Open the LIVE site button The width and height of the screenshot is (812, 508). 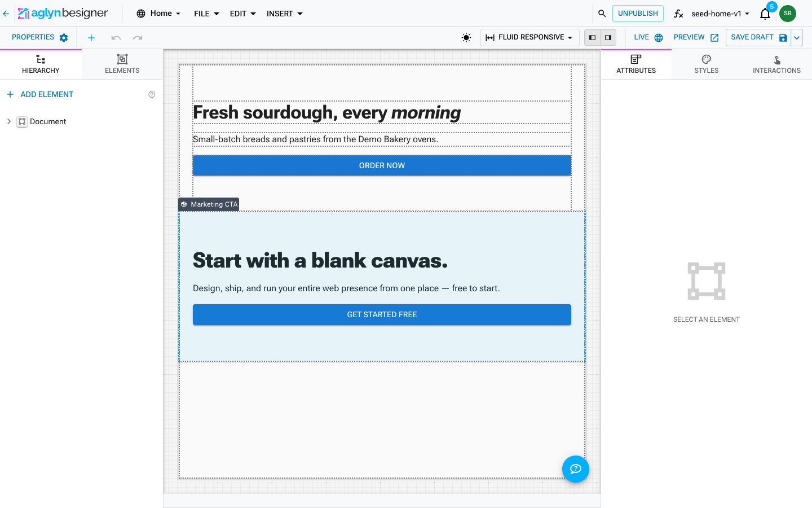[x=648, y=38]
